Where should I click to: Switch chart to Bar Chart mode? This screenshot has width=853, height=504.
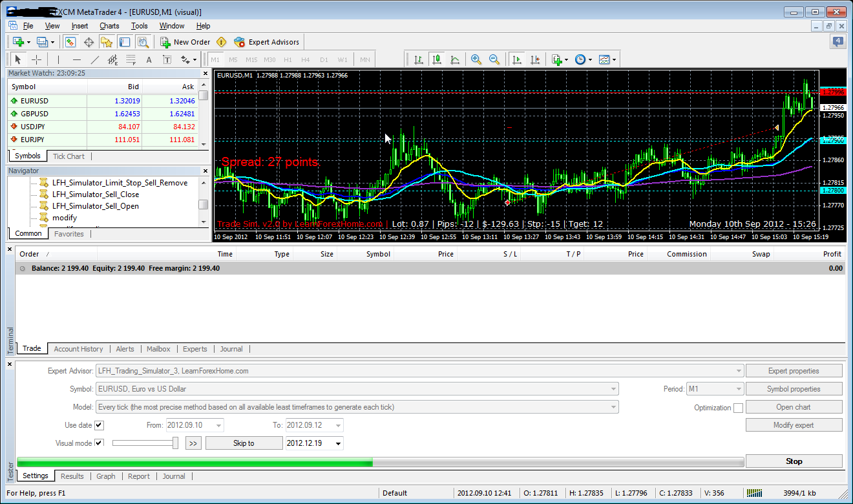[419, 59]
